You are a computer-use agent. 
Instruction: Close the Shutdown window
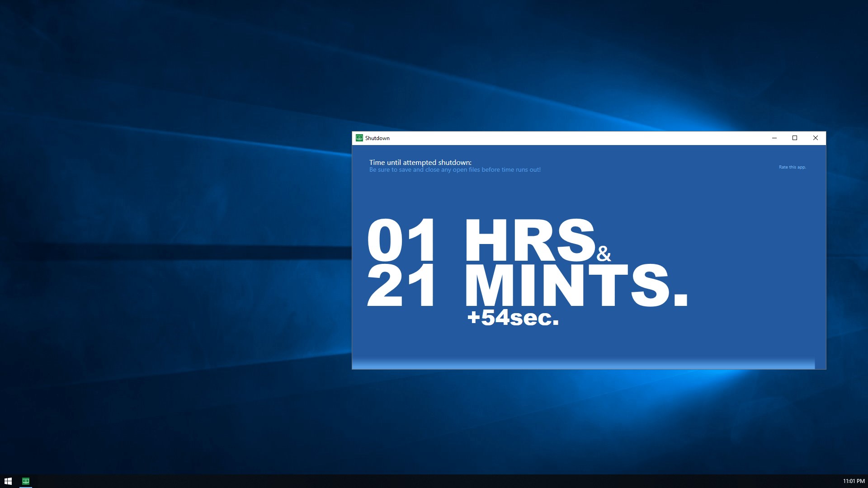(x=816, y=138)
